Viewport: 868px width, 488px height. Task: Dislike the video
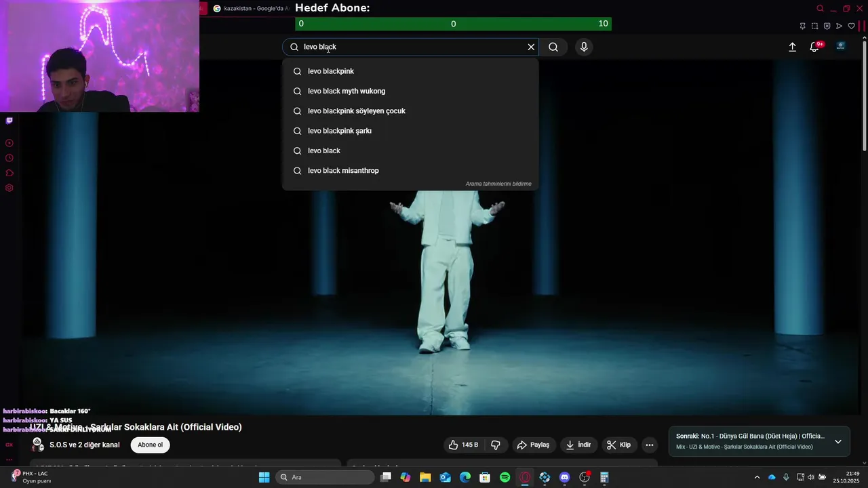pos(496,445)
